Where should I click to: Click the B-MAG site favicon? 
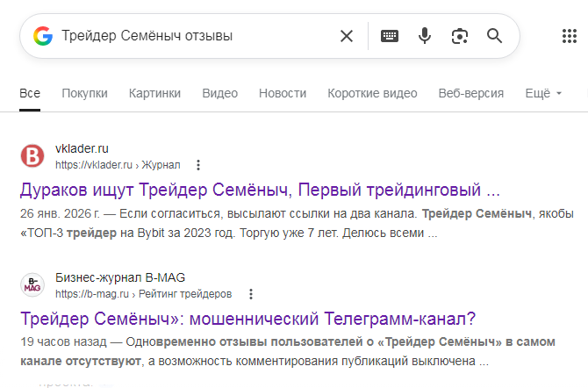click(x=32, y=284)
